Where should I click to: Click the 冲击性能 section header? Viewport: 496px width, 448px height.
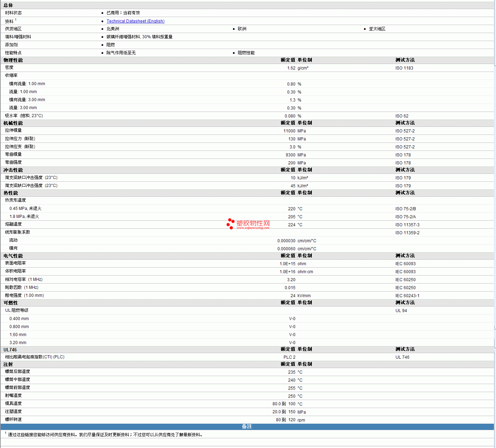tap(13, 170)
